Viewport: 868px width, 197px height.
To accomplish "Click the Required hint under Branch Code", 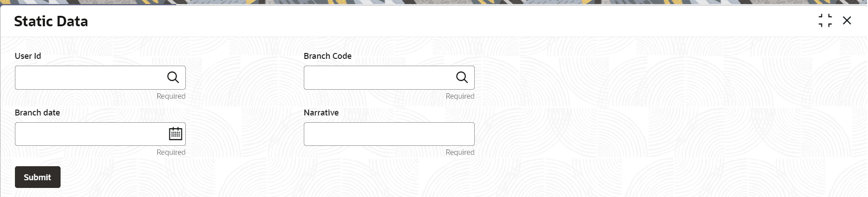I will 460,96.
